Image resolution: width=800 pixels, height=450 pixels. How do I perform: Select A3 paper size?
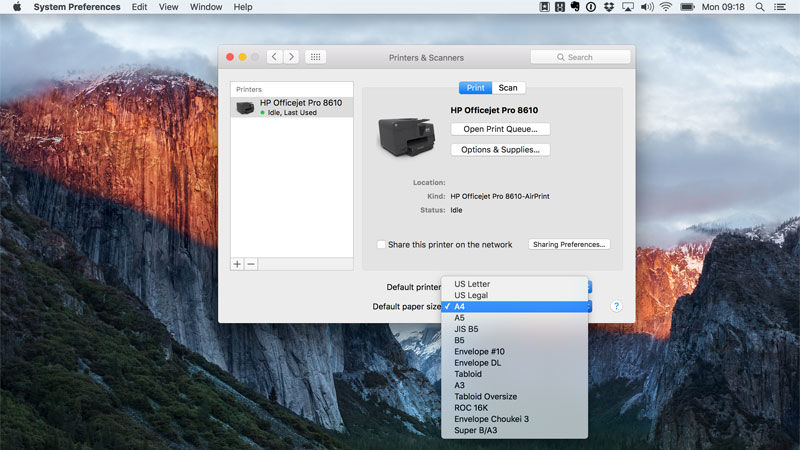pyautogui.click(x=514, y=385)
